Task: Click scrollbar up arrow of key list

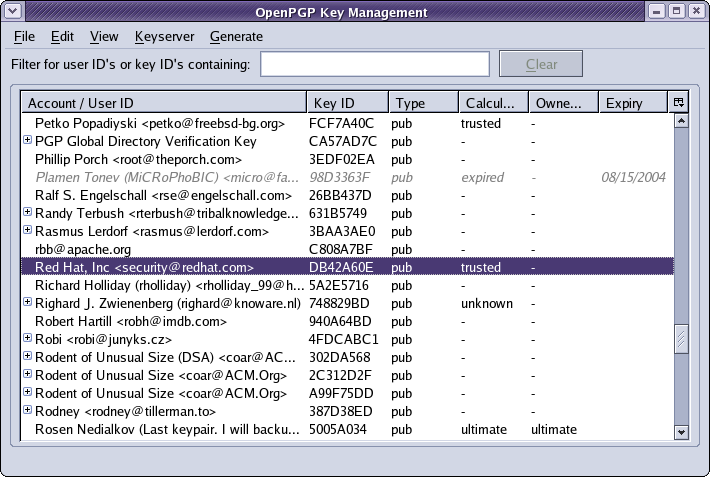Action: pyautogui.click(x=681, y=120)
